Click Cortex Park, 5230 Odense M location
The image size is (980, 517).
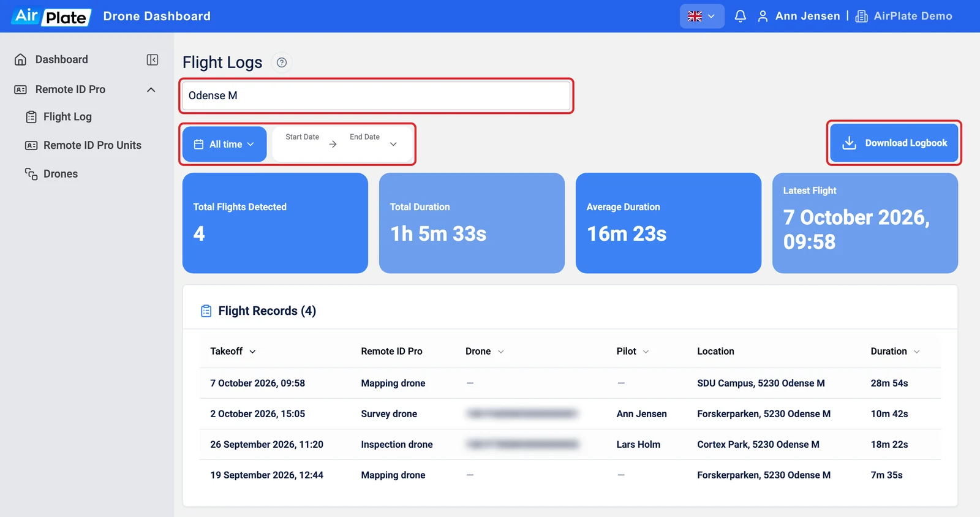point(758,445)
